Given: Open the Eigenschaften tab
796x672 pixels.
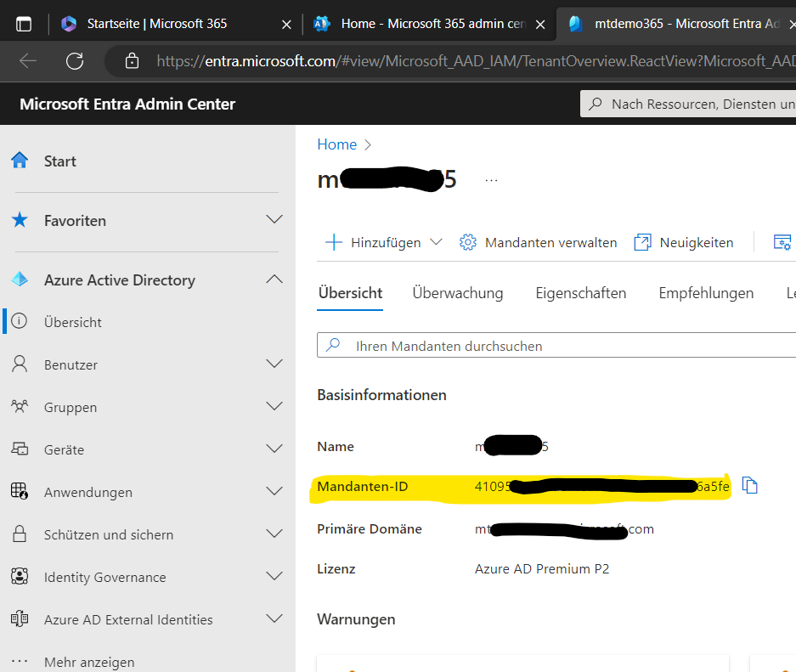Looking at the screenshot, I should 580,293.
